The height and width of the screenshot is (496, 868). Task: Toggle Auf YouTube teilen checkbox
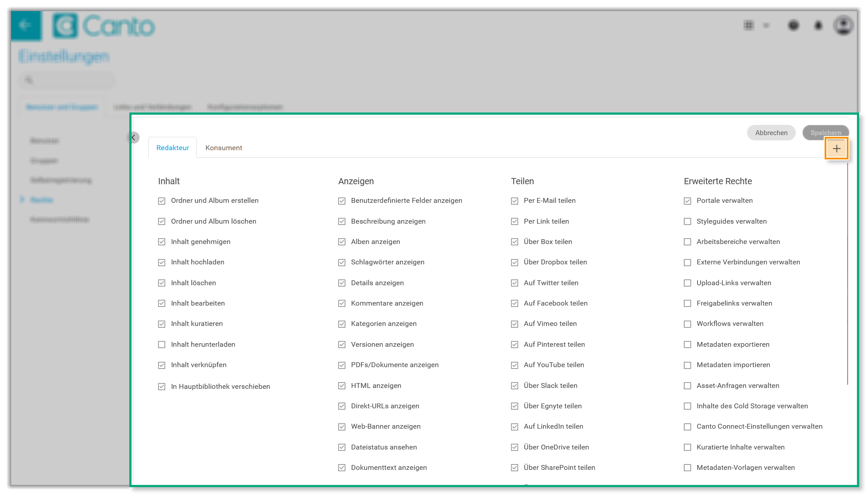515,365
